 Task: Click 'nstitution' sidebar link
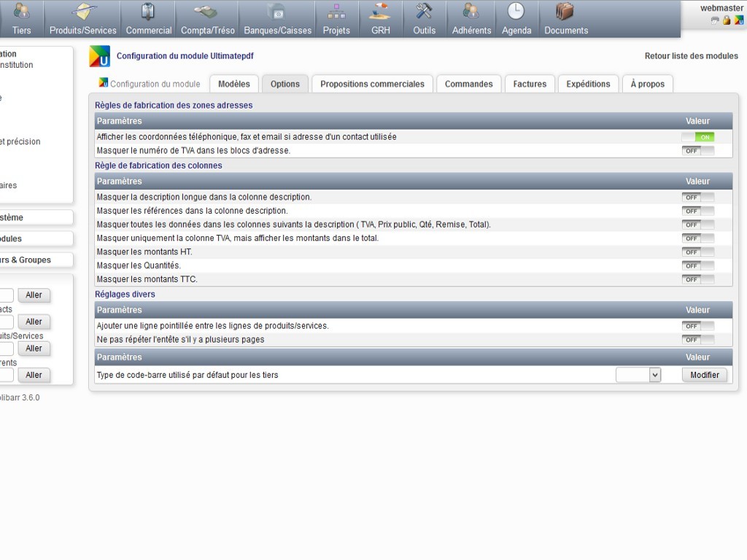tap(17, 65)
